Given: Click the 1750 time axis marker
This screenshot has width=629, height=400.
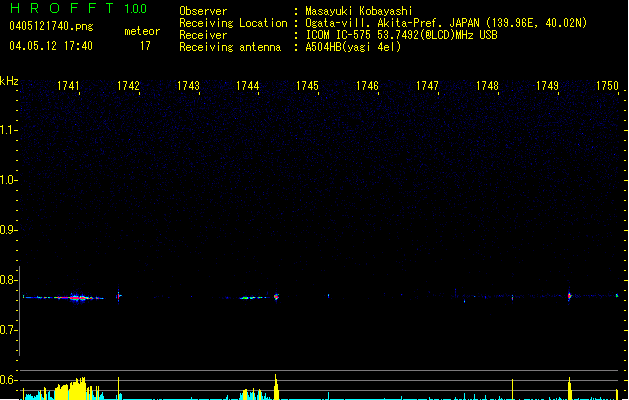Looking at the screenshot, I should (607, 86).
